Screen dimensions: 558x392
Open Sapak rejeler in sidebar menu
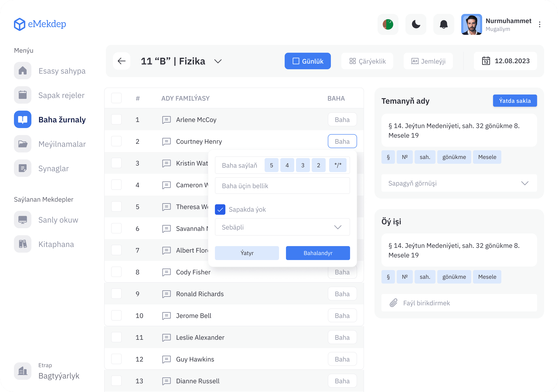click(61, 95)
